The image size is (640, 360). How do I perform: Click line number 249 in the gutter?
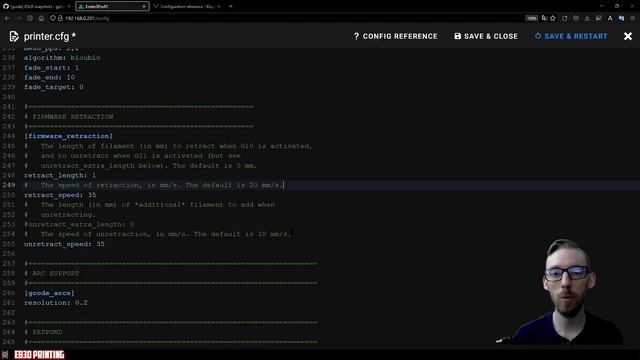coord(9,185)
